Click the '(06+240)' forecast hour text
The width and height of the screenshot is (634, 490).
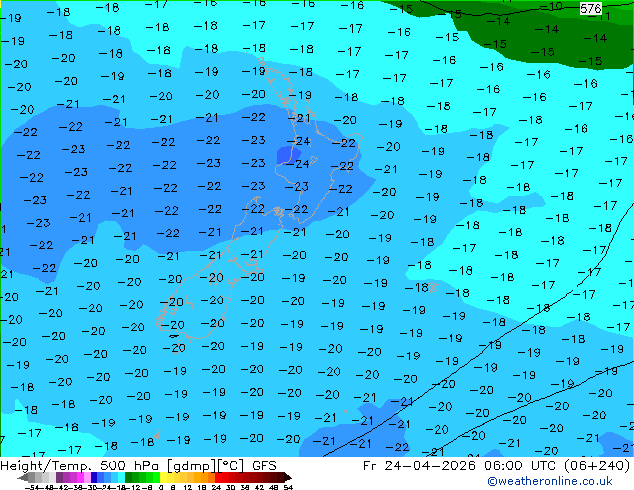click(596, 466)
